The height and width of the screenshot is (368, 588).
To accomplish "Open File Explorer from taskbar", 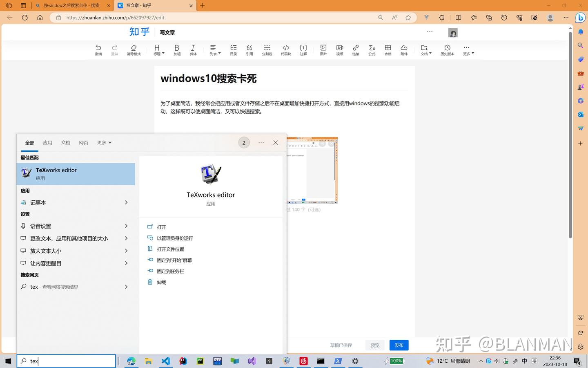I will point(148,361).
